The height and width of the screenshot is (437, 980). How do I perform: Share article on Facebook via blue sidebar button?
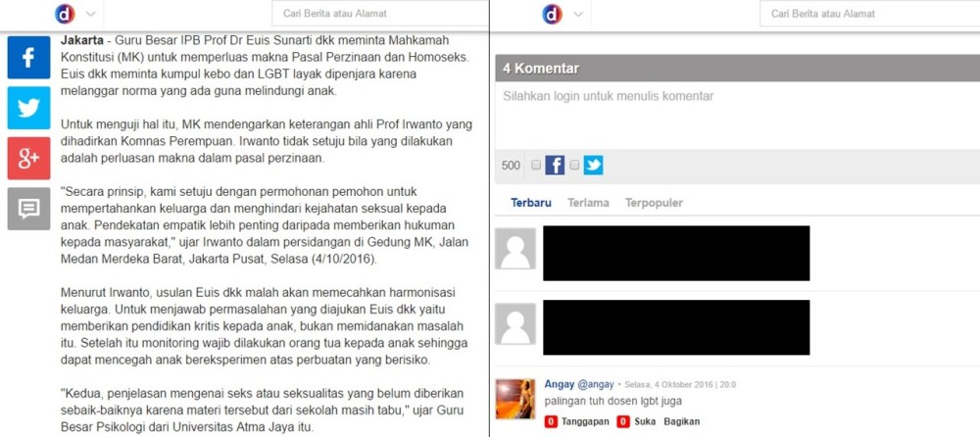tap(28, 58)
